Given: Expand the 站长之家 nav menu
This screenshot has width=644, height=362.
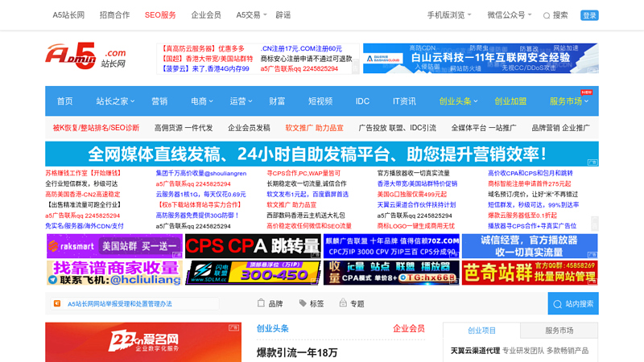Looking at the screenshot, I should pos(115,101).
